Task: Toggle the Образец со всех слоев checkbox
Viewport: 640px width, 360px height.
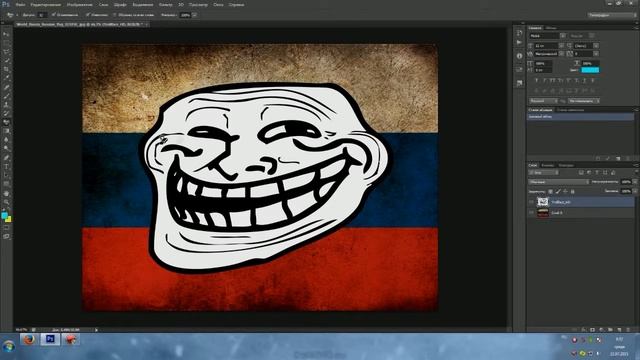Action: [x=133, y=15]
